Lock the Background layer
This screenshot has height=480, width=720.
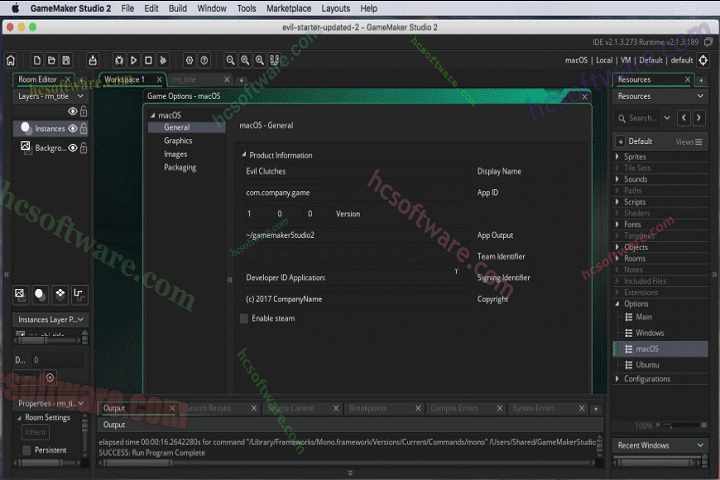pyautogui.click(x=84, y=148)
